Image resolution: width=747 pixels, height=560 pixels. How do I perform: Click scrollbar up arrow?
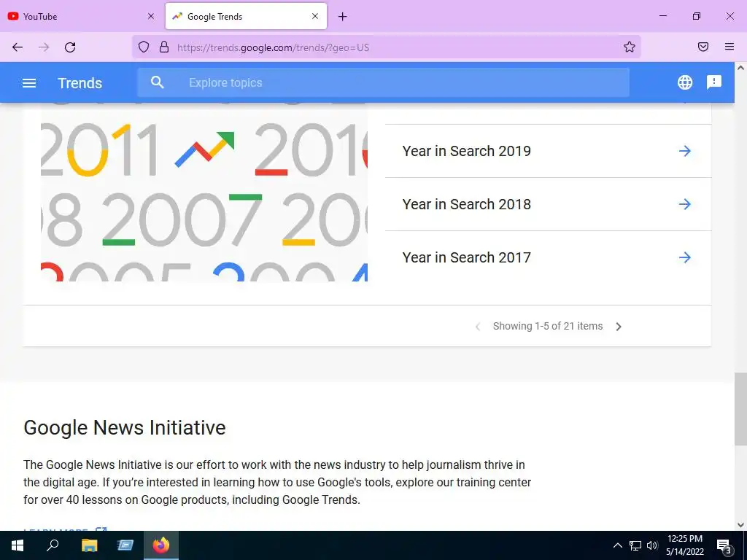click(x=740, y=68)
